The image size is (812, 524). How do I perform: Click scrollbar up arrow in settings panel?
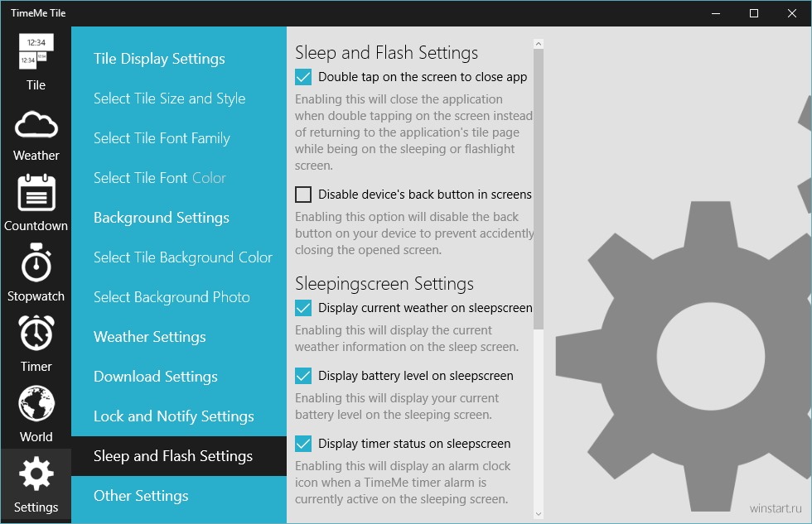(x=539, y=44)
